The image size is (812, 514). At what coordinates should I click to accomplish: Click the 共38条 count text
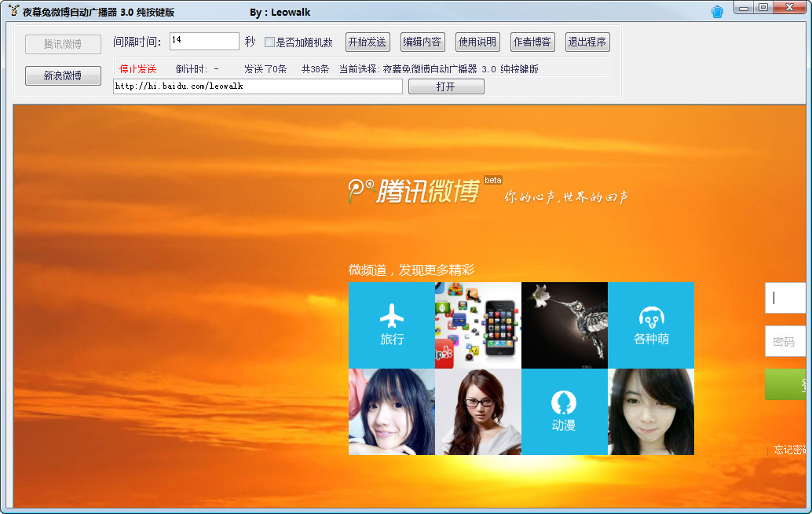(x=316, y=69)
